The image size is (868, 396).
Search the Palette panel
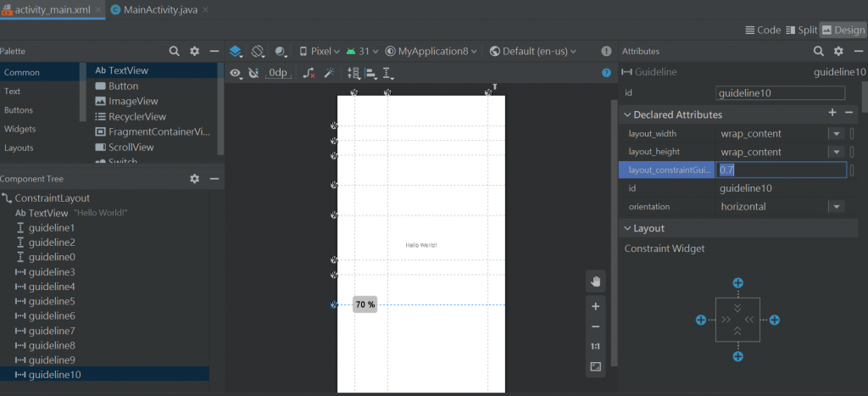coord(174,51)
